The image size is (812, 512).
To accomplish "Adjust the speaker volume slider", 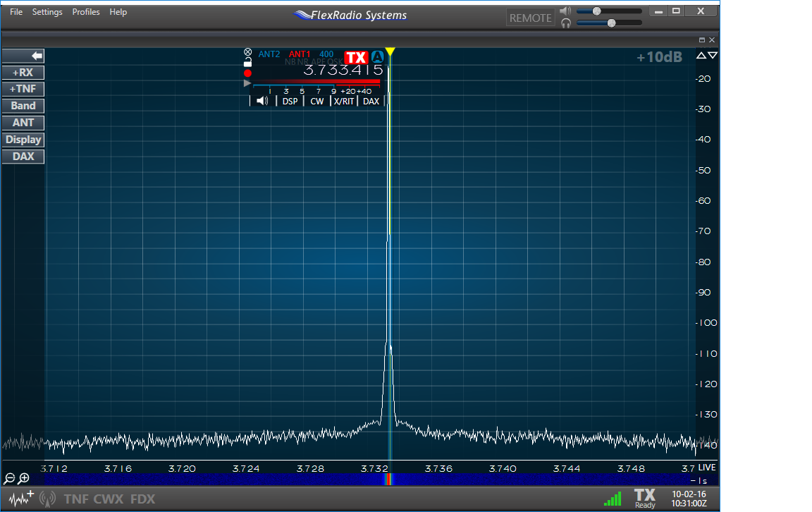I will tap(609, 11).
